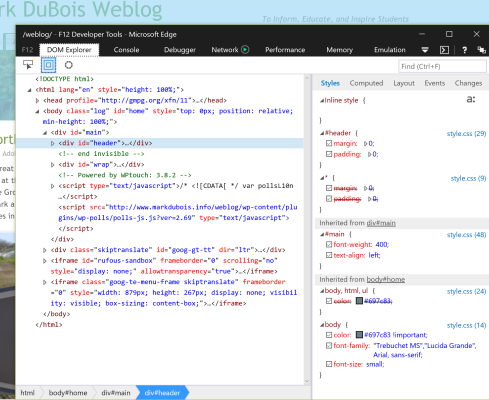Expand the div class=skiptranslate node

(x=45, y=250)
